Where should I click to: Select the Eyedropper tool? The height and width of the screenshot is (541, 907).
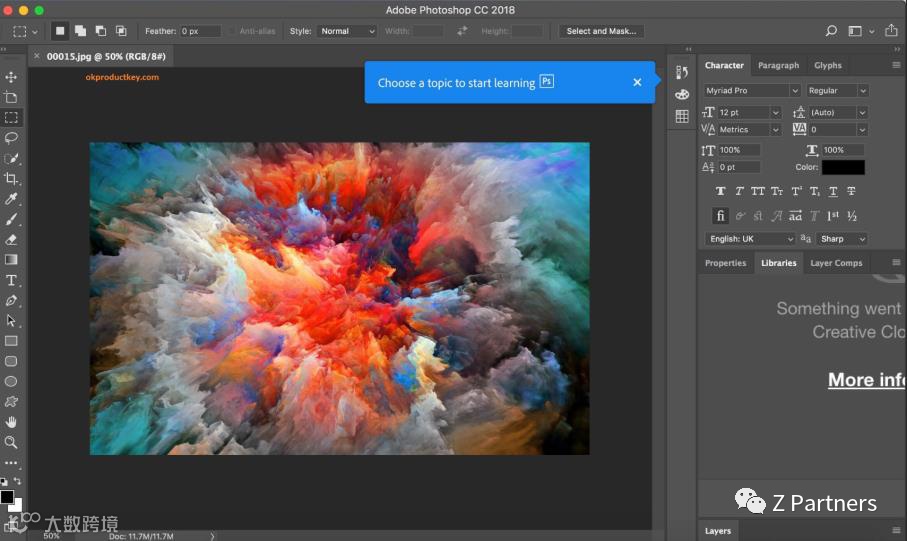[x=11, y=199]
